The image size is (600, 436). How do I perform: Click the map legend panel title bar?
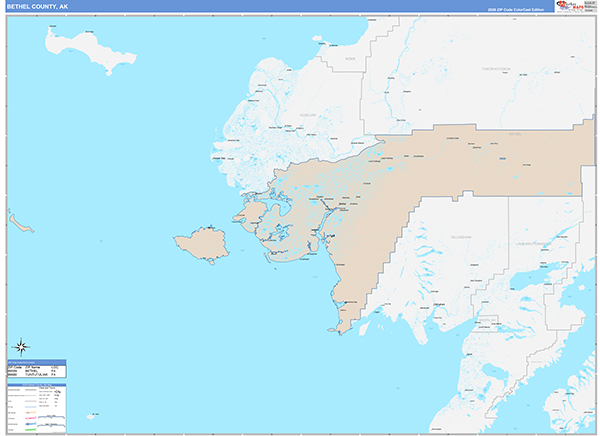coord(37,385)
